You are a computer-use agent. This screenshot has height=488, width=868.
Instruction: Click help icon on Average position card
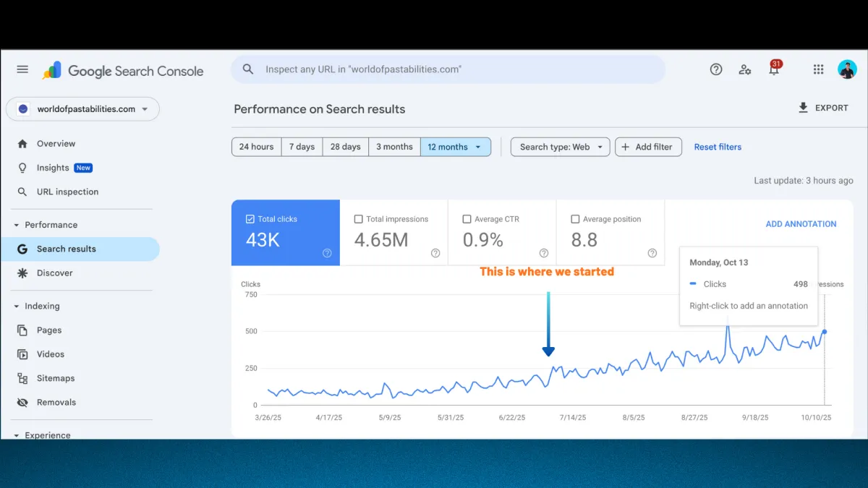coord(652,253)
